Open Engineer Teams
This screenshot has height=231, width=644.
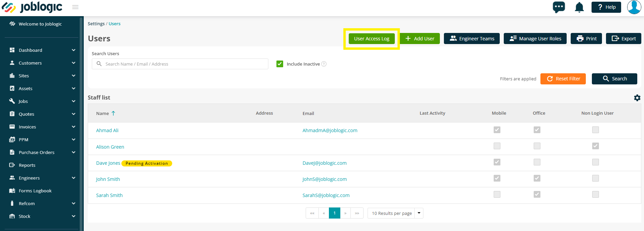coord(472,39)
